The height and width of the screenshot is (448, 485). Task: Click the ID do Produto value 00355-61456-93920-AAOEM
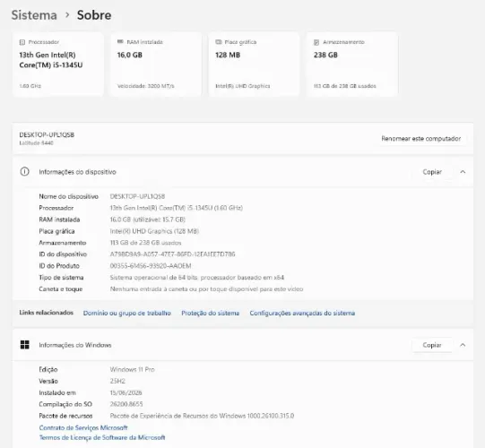pyautogui.click(x=151, y=266)
